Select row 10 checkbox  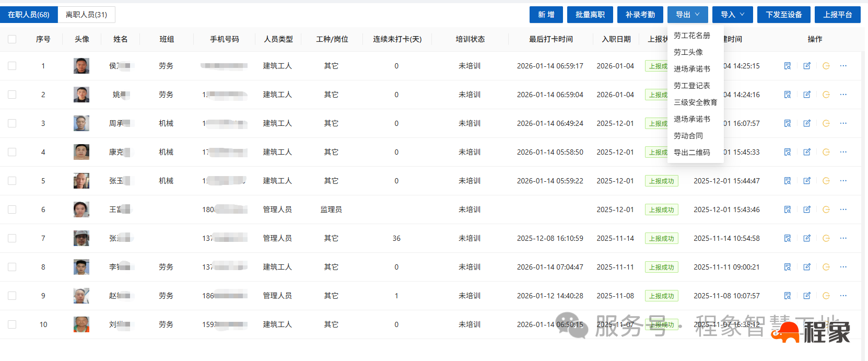pyautogui.click(x=12, y=324)
